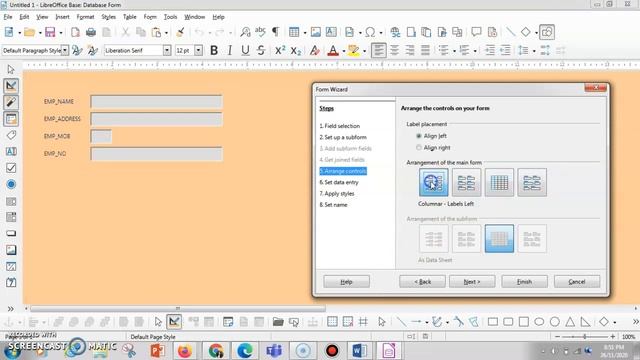Expand the highlighting color dropdown arrow
The height and width of the screenshot is (360, 640).
364,51
